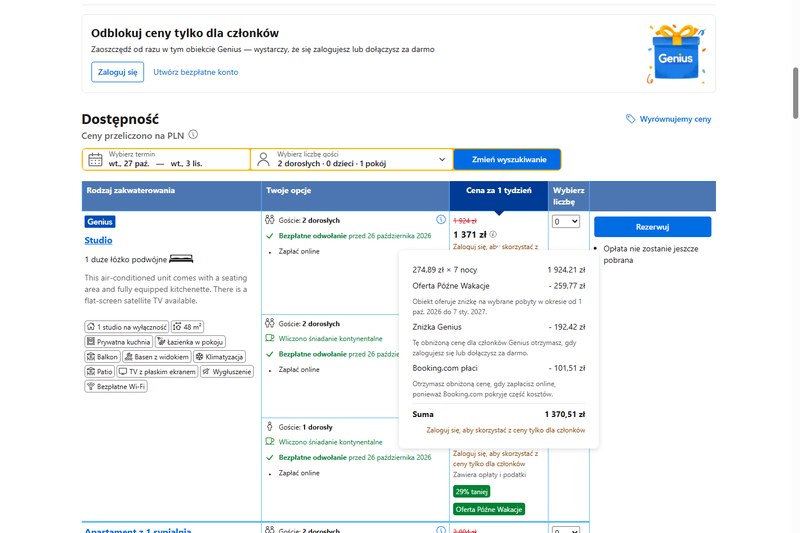
Task: Click info icon next to Ceny przeliczono na PLN
Action: (193, 135)
